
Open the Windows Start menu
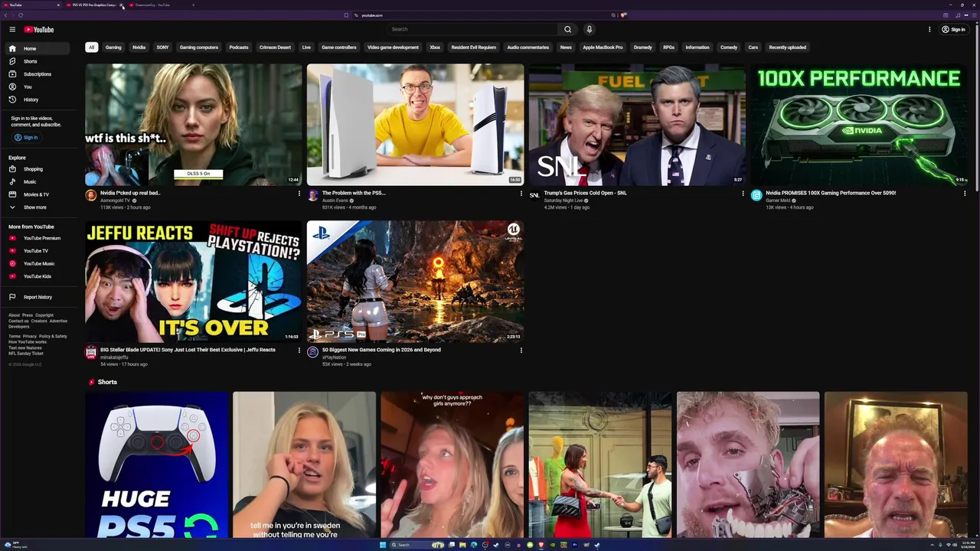[x=383, y=545]
